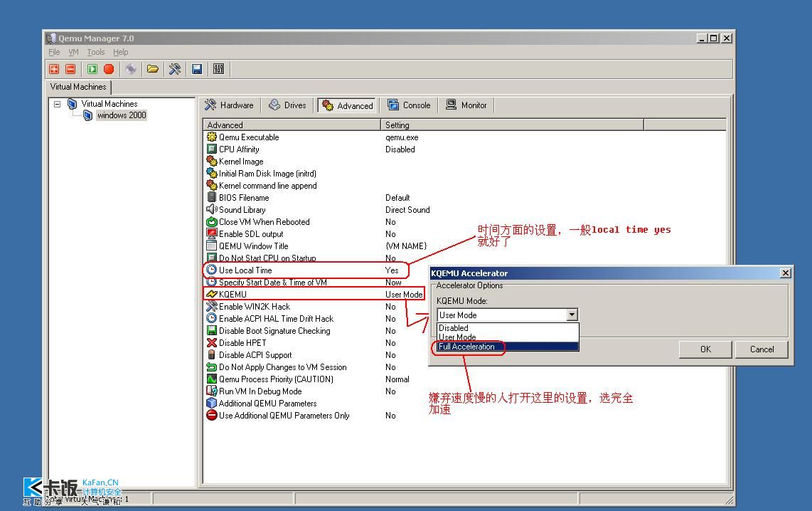The height and width of the screenshot is (511, 812).
Task: Choose Full Acceleration from the dropdown list
Action: click(508, 347)
